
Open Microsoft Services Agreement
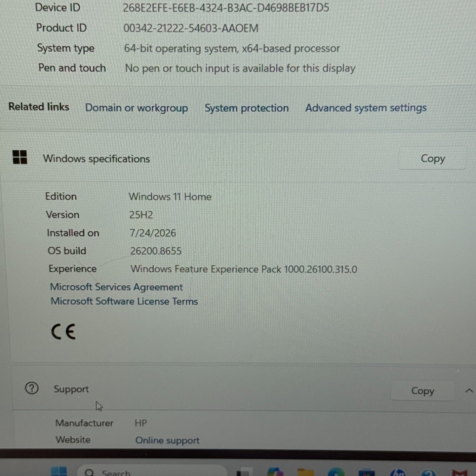[116, 287]
